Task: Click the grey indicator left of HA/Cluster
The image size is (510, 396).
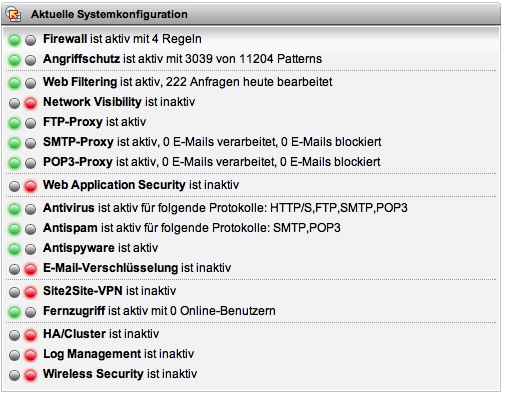Action: click(14, 335)
